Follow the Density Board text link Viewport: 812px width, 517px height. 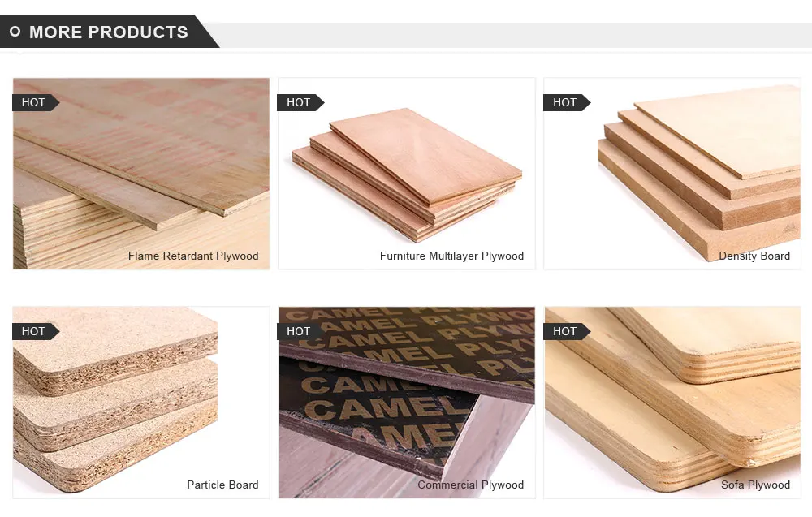[x=754, y=256]
